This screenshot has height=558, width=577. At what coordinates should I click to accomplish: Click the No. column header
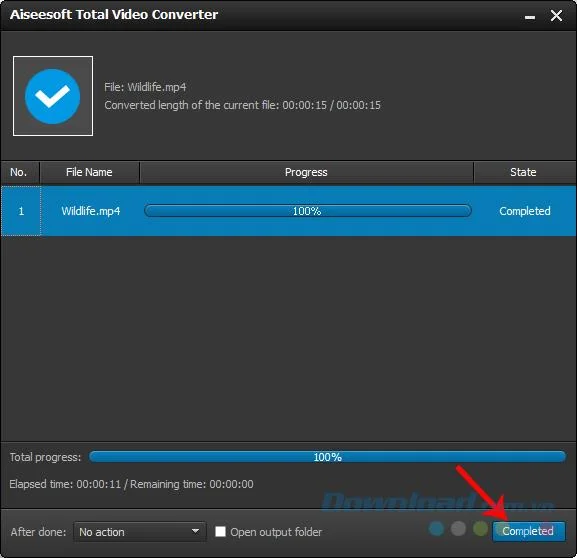click(19, 172)
